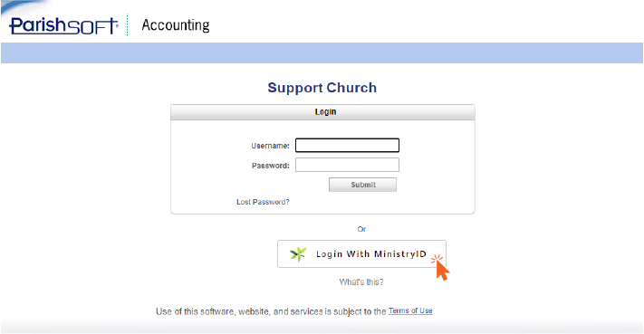Click the green MinistryID leaf icon

(298, 254)
